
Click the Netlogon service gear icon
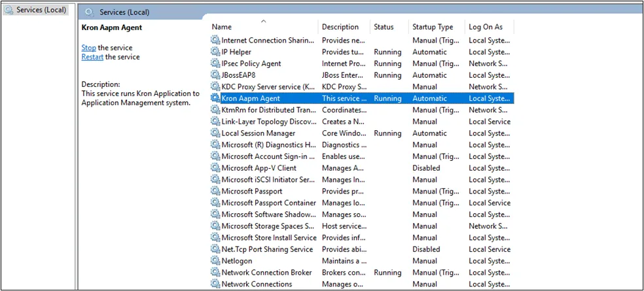point(215,261)
